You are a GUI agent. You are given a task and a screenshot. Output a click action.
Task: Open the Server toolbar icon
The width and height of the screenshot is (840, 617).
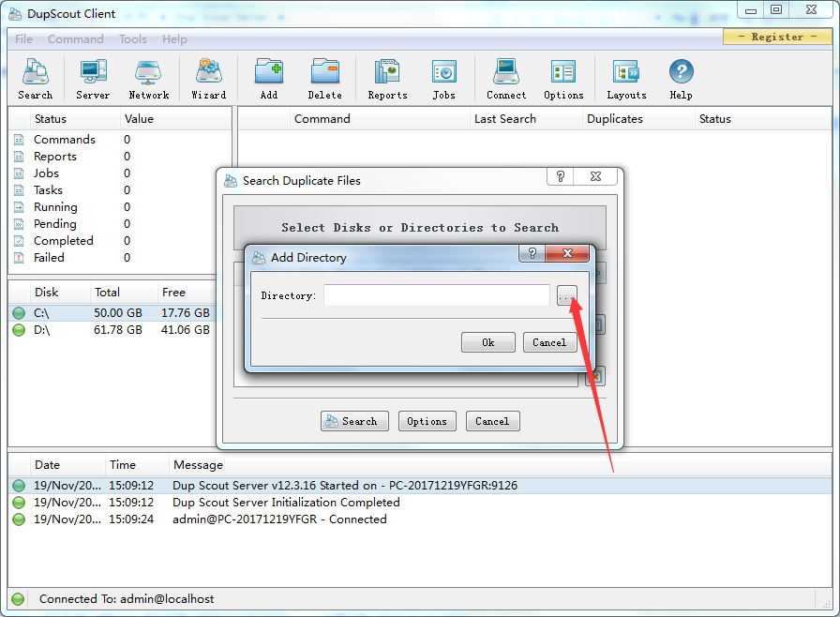coord(93,79)
